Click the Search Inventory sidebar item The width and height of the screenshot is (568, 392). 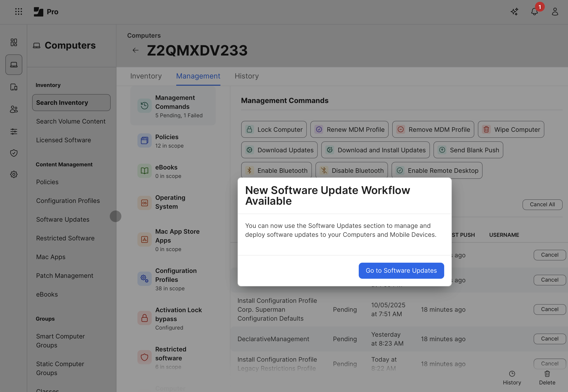[x=71, y=103]
